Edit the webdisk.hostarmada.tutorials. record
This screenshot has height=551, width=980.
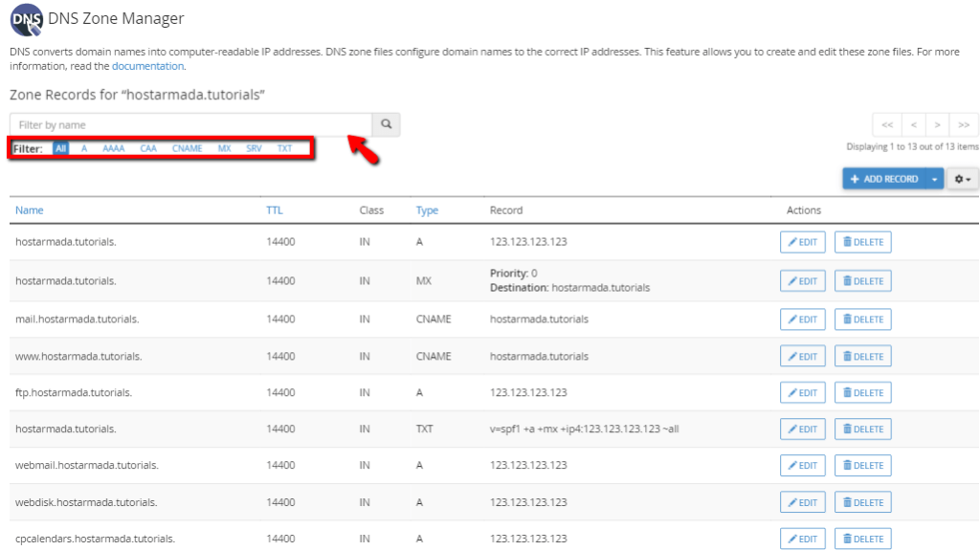pos(803,503)
